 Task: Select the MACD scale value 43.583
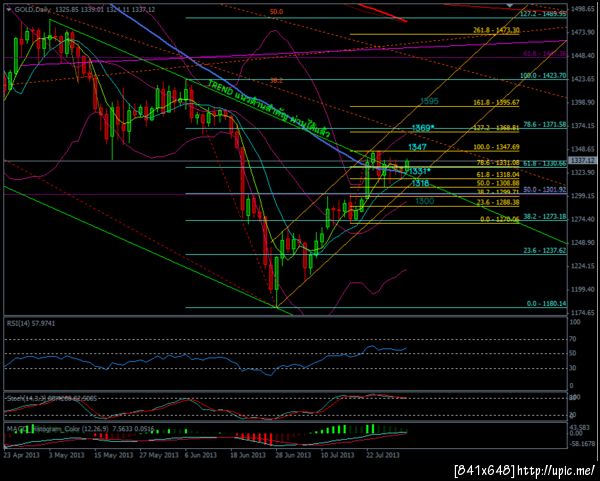point(579,427)
